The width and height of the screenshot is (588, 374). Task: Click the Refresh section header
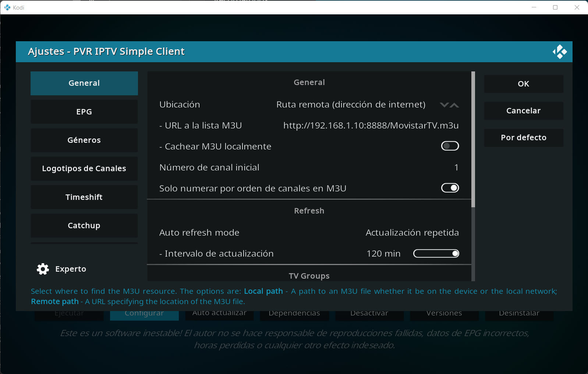click(309, 211)
